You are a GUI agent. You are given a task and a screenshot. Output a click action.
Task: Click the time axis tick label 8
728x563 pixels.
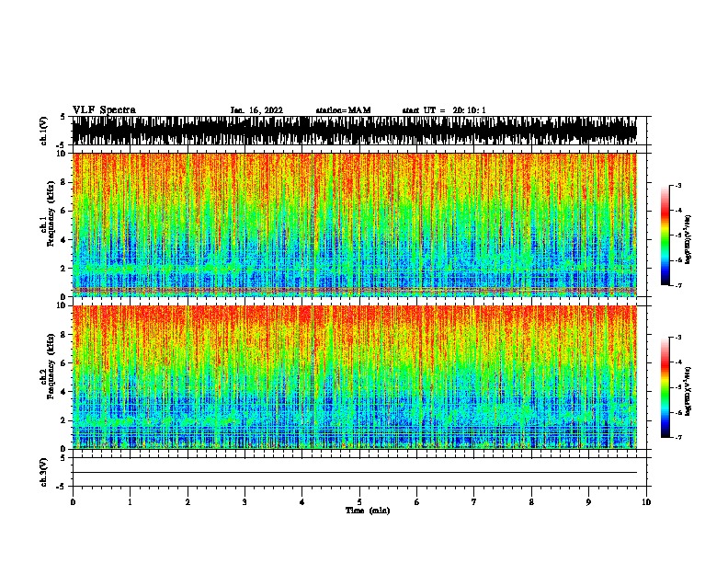pos(531,502)
